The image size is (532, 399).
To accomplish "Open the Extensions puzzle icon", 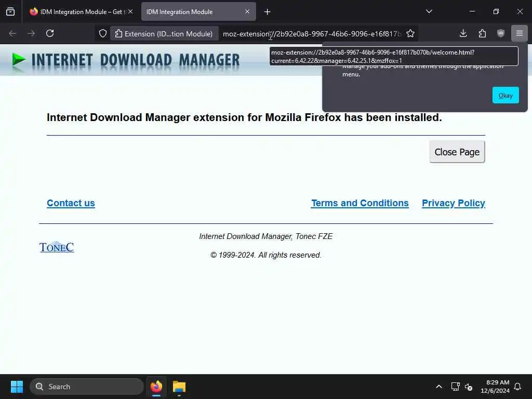I will coord(482,33).
